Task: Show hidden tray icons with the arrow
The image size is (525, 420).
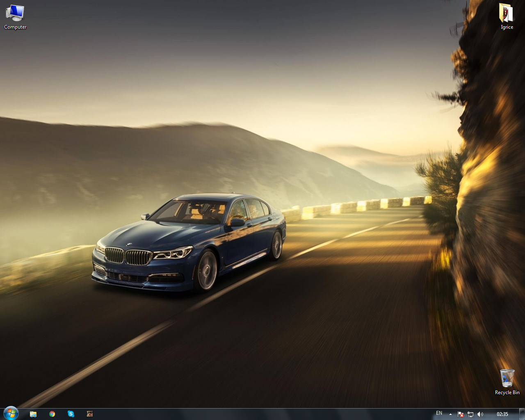Action: (x=451, y=414)
